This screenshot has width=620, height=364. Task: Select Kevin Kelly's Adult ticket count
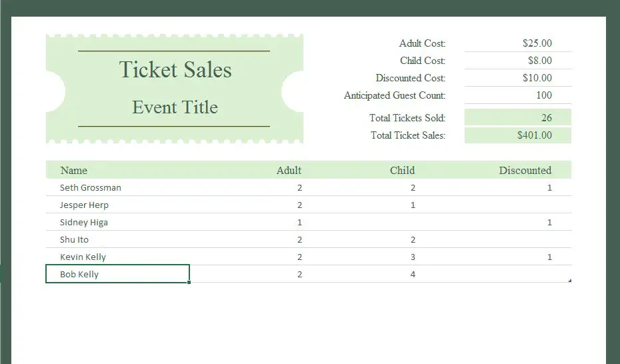299,257
